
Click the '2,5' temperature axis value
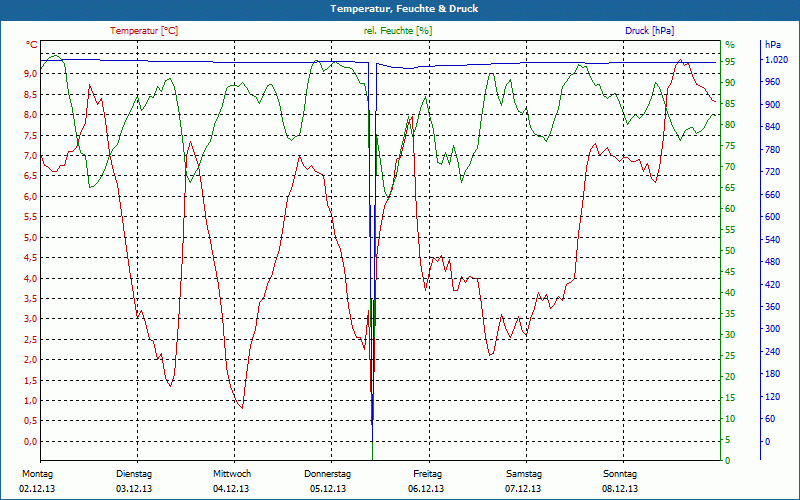coord(31,339)
